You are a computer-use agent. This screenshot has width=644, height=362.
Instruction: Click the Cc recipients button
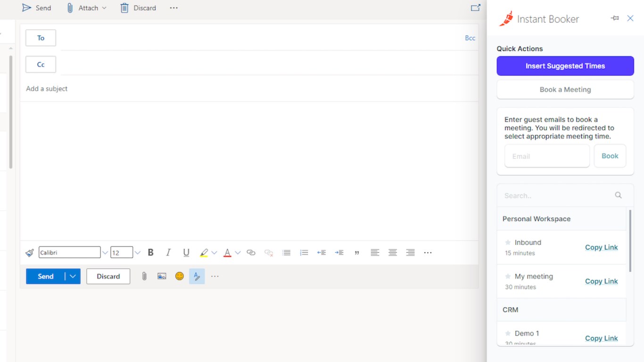coord(41,65)
